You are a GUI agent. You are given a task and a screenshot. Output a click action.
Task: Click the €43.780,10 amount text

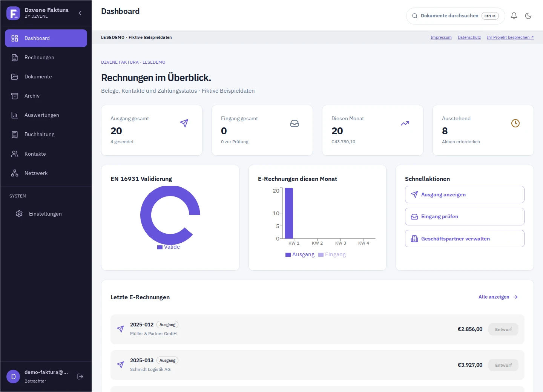(343, 142)
